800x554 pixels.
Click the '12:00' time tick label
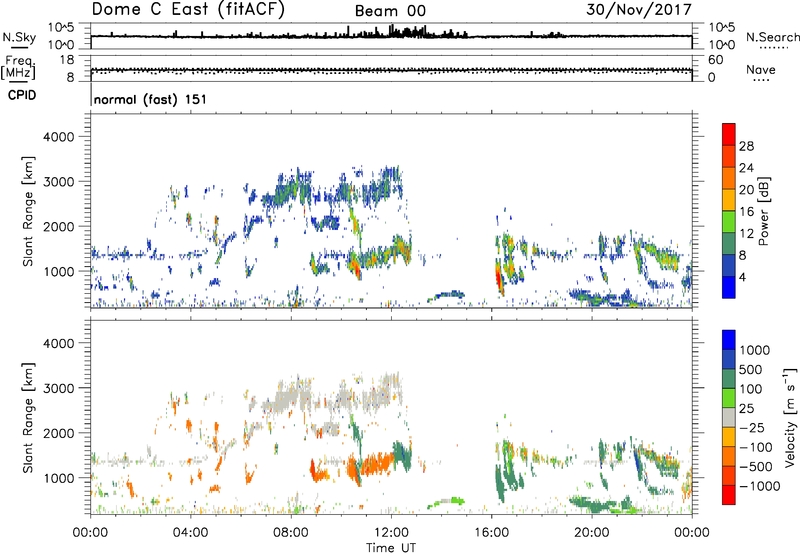[x=391, y=533]
